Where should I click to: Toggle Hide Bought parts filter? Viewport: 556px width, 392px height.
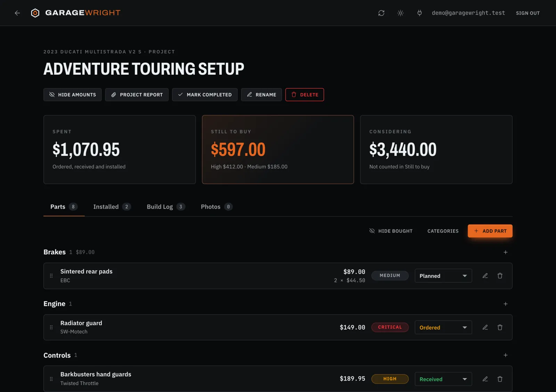[x=391, y=231]
